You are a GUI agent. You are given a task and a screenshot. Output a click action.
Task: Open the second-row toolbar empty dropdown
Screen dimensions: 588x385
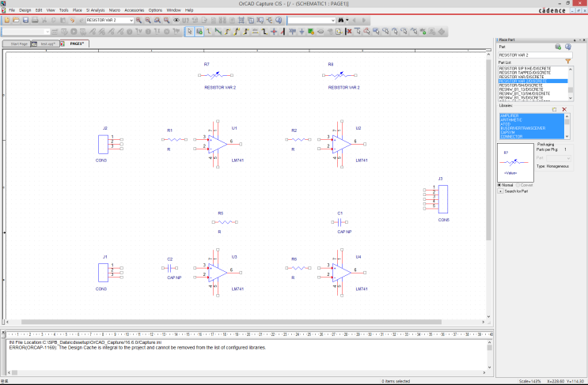pos(47,32)
